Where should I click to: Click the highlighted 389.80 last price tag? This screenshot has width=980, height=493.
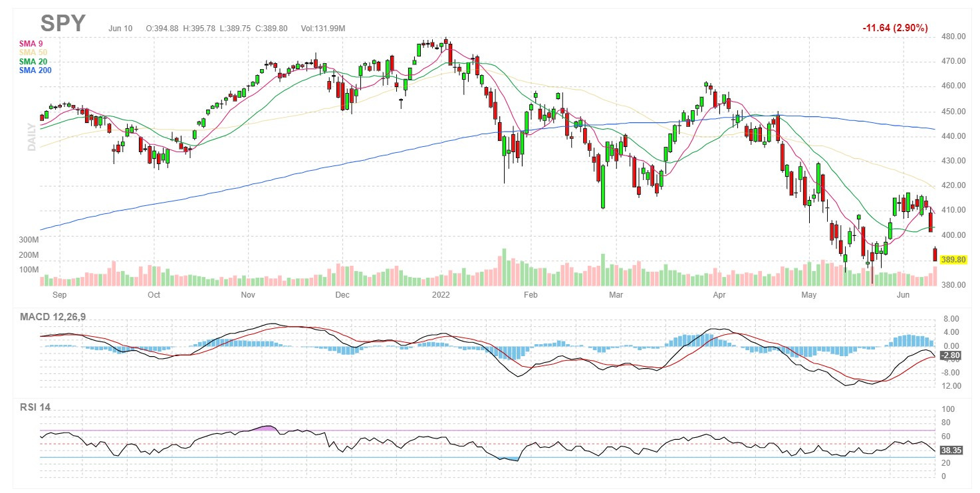click(953, 260)
